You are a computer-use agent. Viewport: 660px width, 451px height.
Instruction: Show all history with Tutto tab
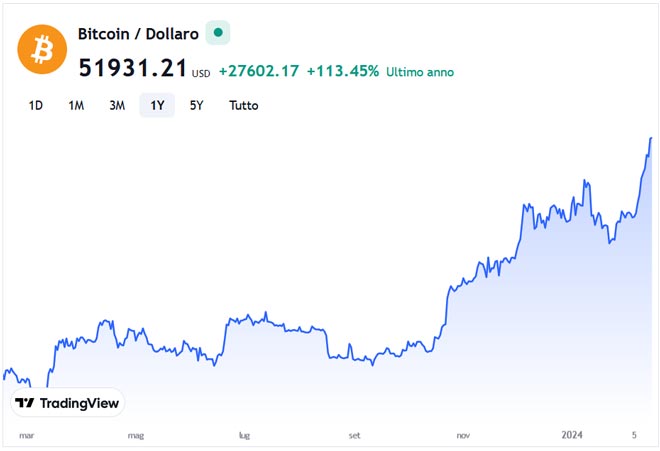[243, 105]
